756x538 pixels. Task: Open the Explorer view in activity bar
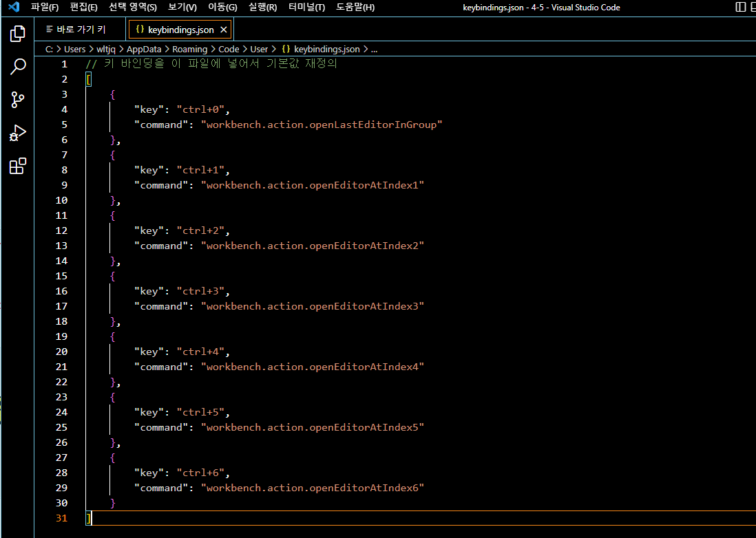(x=18, y=34)
